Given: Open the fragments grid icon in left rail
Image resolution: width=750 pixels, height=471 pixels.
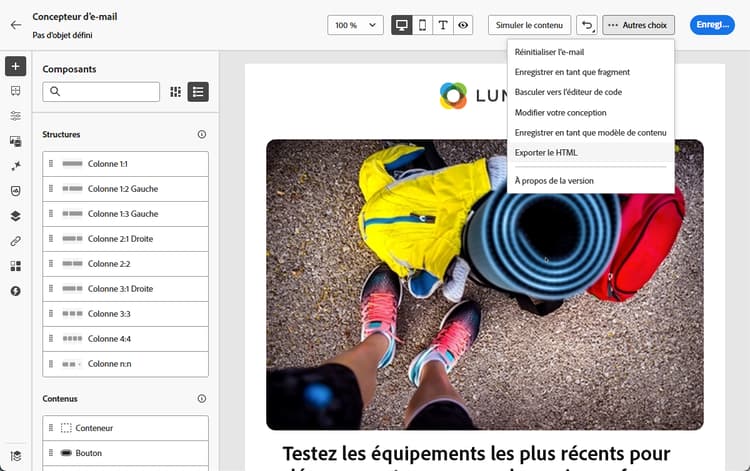Looking at the screenshot, I should pyautogui.click(x=15, y=266).
